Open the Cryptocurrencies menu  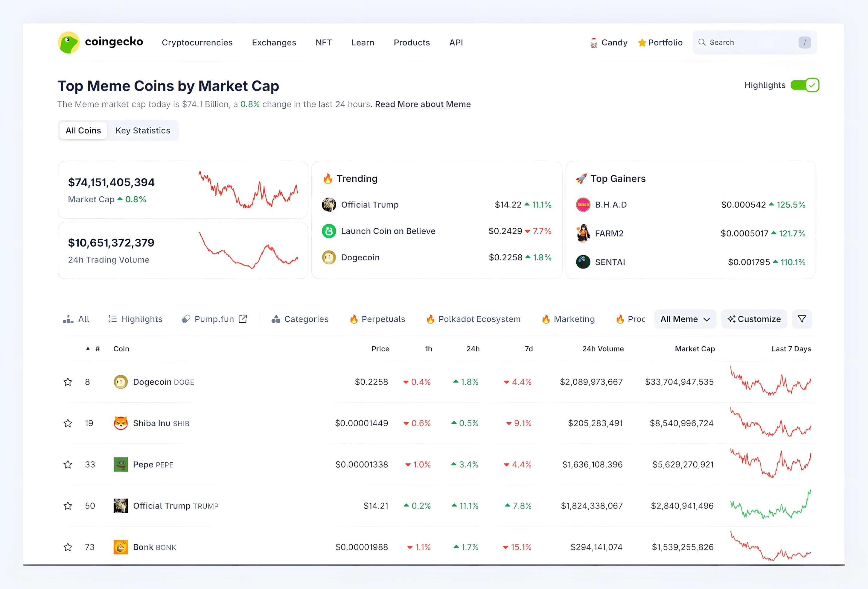[x=197, y=42]
